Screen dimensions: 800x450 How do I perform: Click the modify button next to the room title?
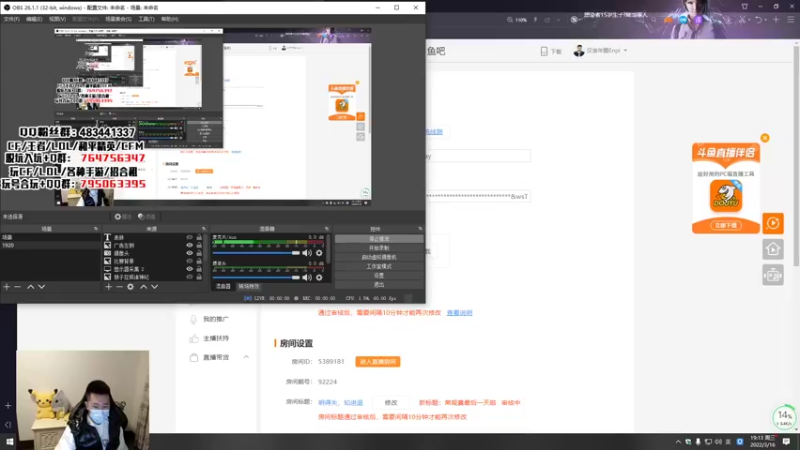[x=391, y=403]
